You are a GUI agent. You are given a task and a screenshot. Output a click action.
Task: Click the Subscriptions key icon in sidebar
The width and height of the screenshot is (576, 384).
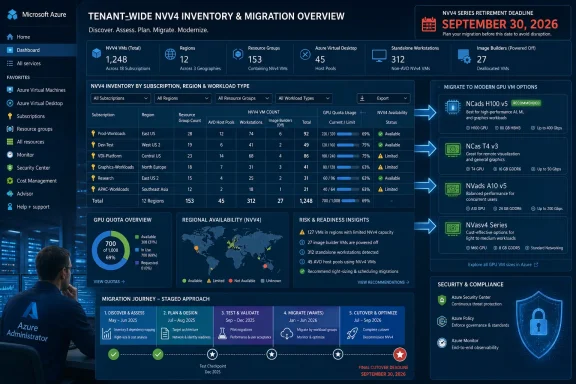(10, 116)
